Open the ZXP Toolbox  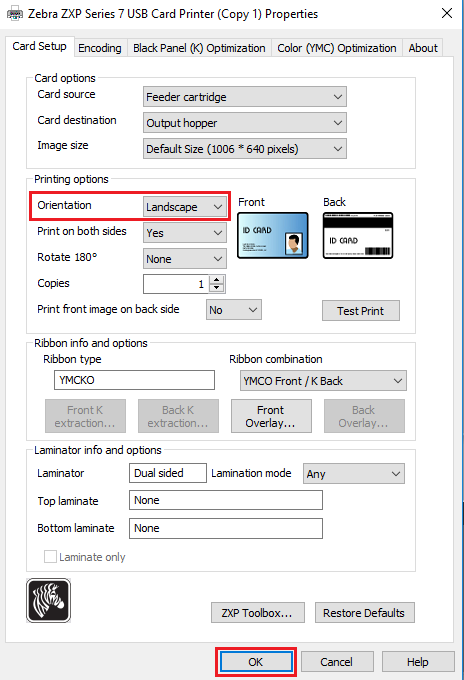258,612
